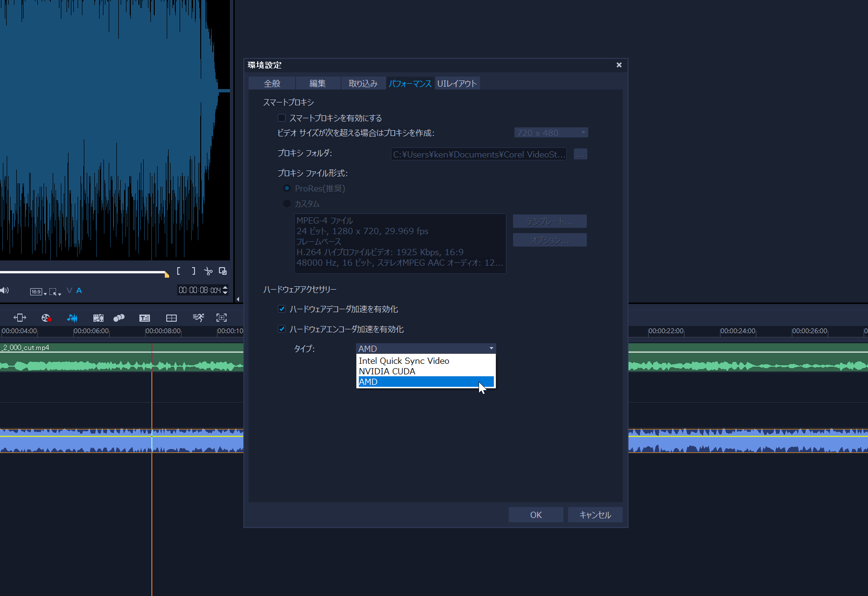The width and height of the screenshot is (868, 596).
Task: Open the pan and zoom focus icon
Action: click(x=221, y=318)
